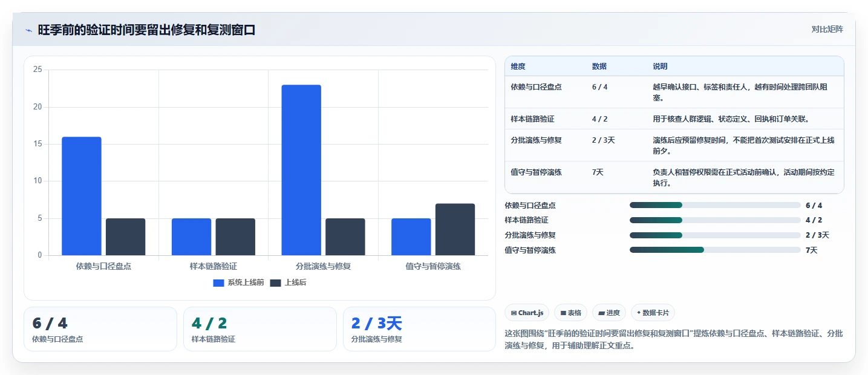
Task: Click the 2 / 3天 table cell
Action: [x=604, y=140]
